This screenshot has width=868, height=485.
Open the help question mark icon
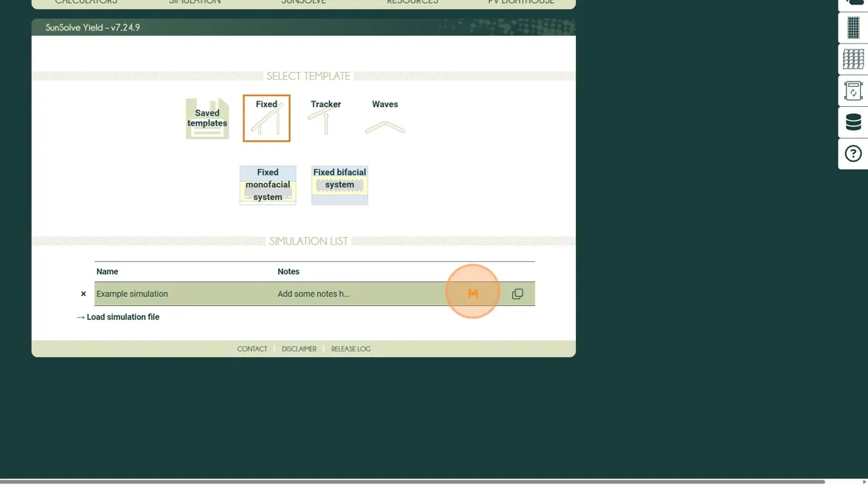coord(852,153)
